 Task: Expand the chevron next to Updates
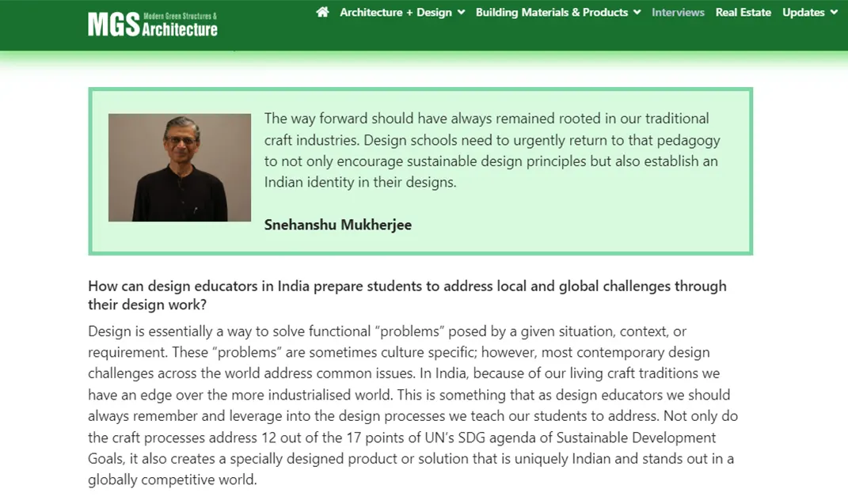tap(833, 12)
